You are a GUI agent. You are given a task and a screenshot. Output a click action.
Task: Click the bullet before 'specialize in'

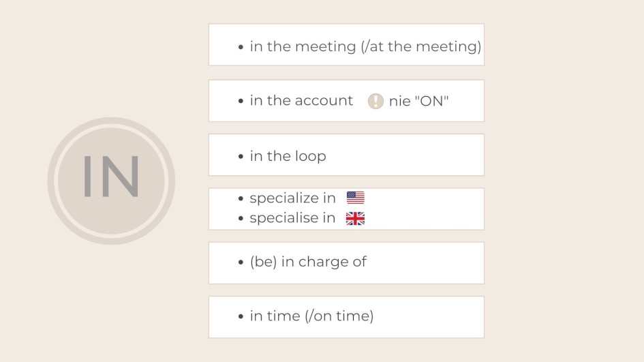pos(241,198)
